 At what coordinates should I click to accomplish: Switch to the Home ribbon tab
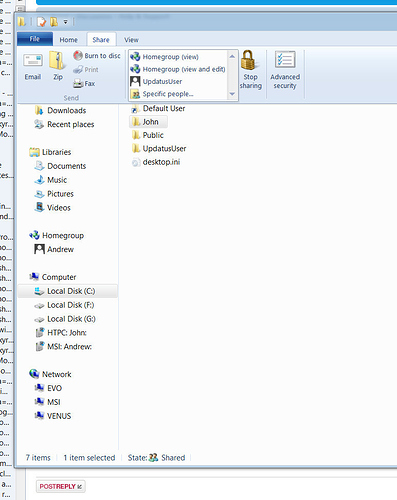[69, 40]
